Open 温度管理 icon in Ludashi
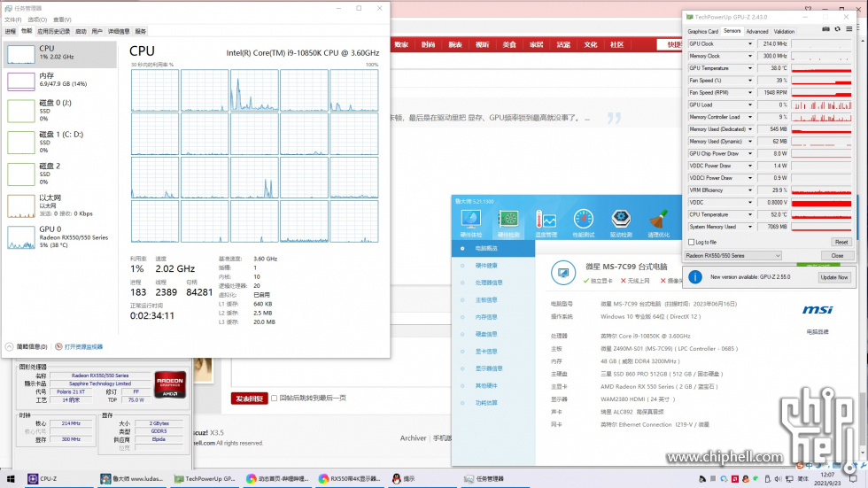The image size is (868, 488). pyautogui.click(x=546, y=223)
